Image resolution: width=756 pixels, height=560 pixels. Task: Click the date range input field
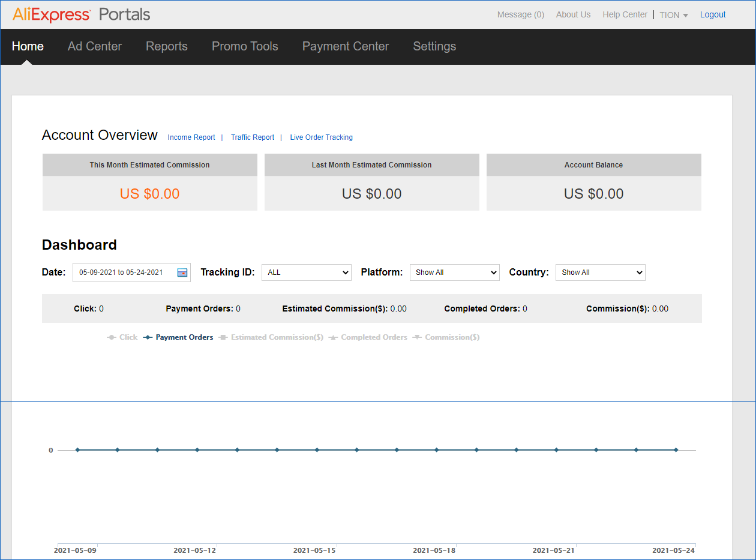coord(131,272)
